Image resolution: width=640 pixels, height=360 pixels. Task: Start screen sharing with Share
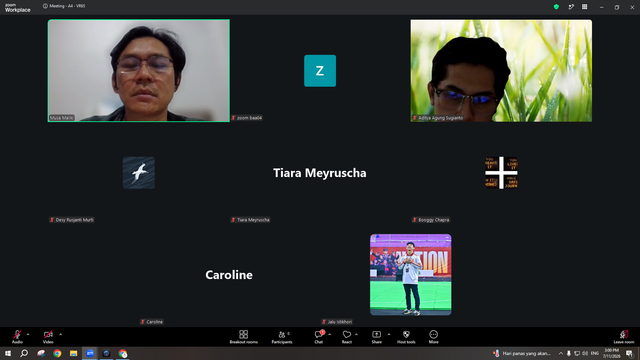click(x=376, y=337)
